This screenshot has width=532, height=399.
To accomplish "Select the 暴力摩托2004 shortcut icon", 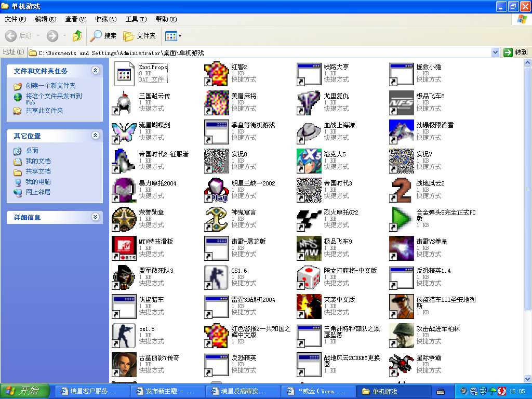I will (x=124, y=190).
